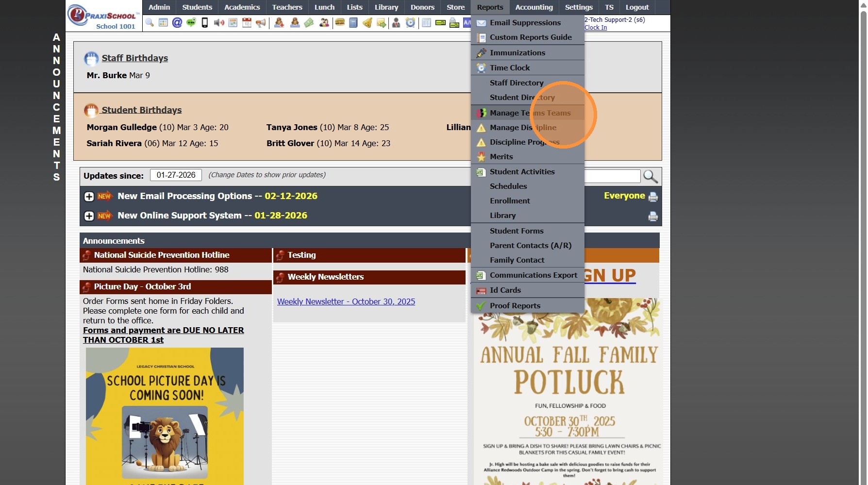Open the Merits report
The width and height of the screenshot is (868, 485).
tap(528, 157)
